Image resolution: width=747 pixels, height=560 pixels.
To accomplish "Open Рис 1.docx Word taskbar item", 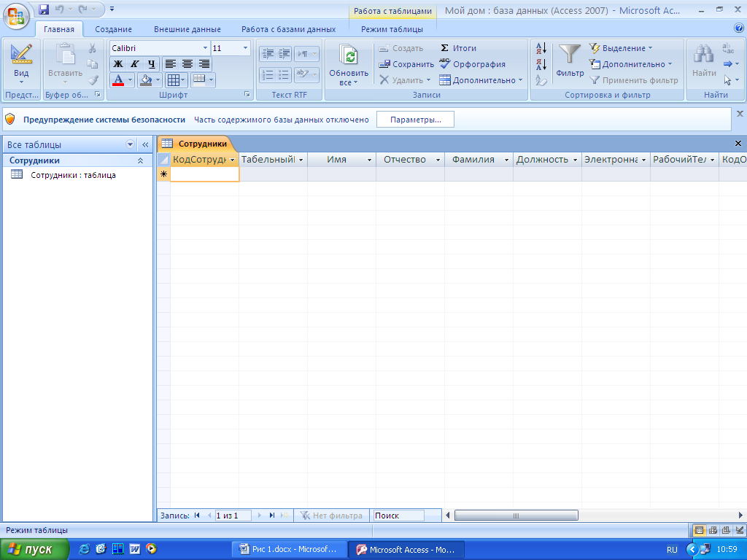I will (289, 550).
